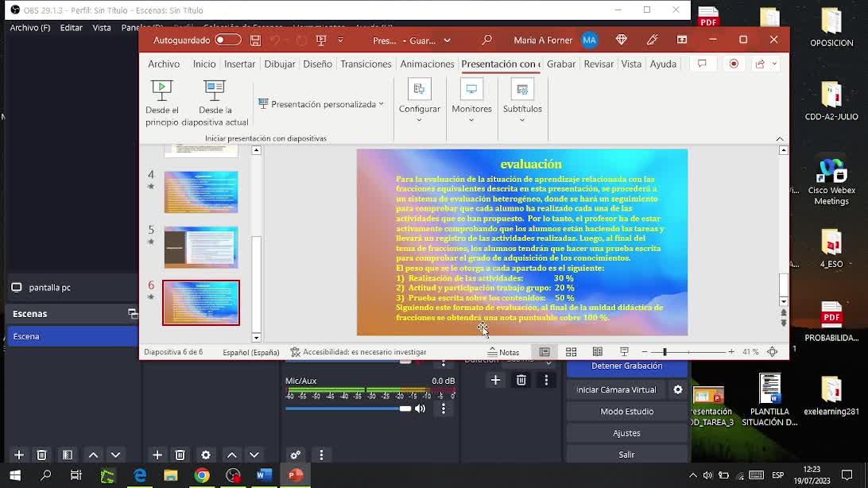Select slide 4 thumbnail
The image size is (868, 488).
pos(200,192)
